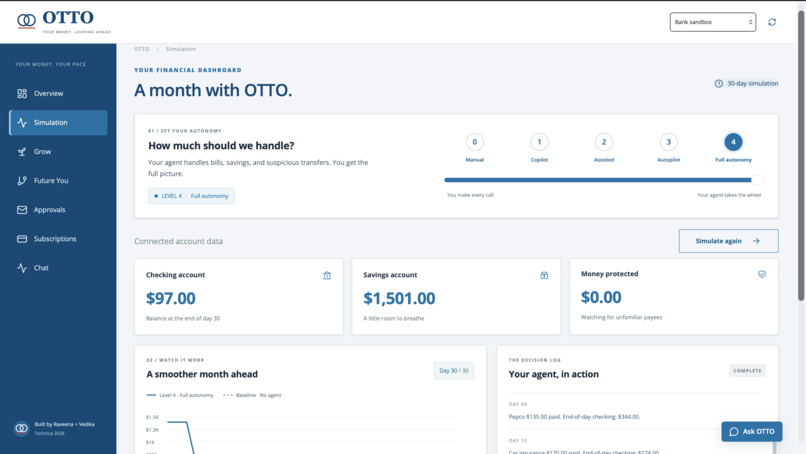Click the $1.5K chart axis label
Screen dimensions: 806x454
pyautogui.click(x=152, y=417)
